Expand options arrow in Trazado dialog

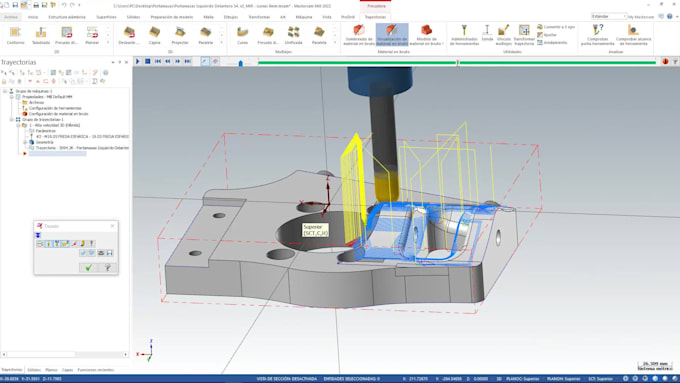pos(38,235)
